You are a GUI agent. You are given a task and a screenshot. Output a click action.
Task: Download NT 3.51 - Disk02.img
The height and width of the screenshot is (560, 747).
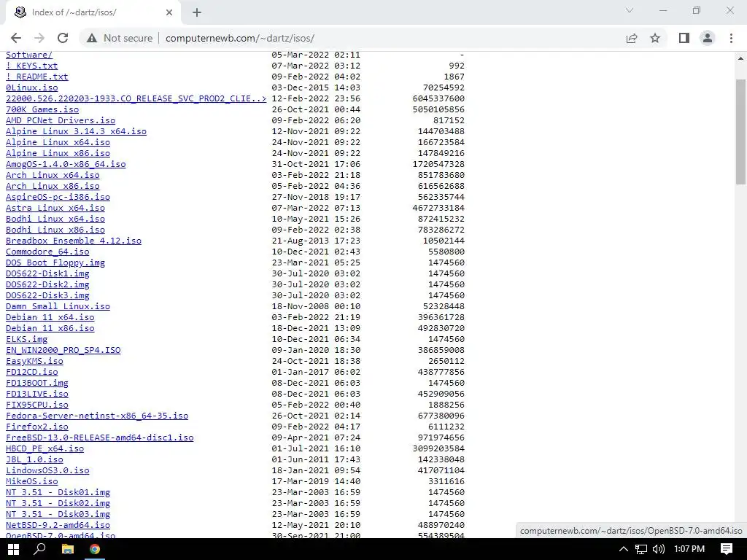point(58,504)
